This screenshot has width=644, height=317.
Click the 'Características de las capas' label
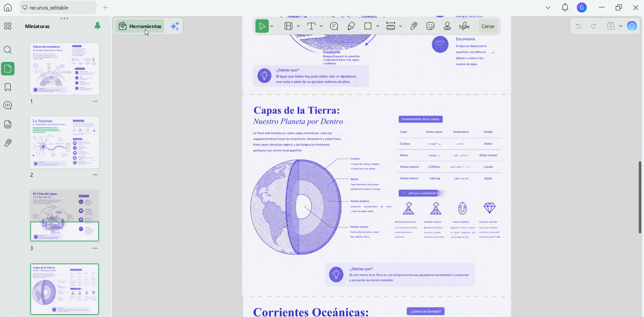point(420,119)
